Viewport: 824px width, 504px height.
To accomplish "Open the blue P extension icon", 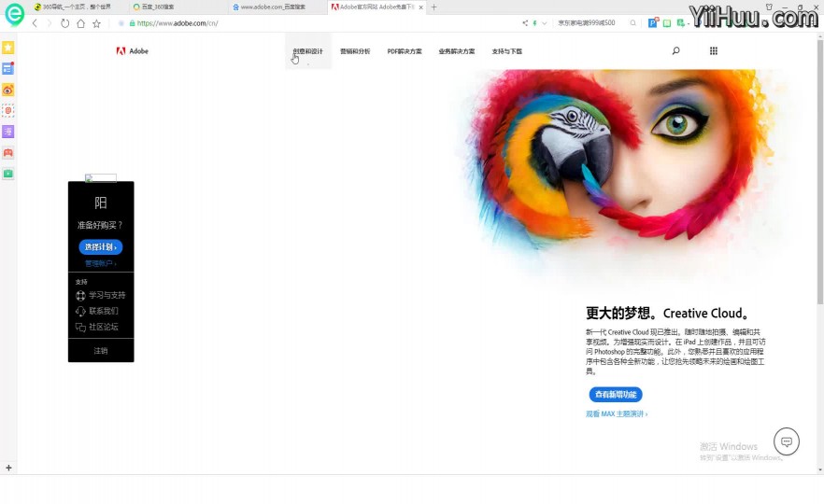I will [x=653, y=22].
